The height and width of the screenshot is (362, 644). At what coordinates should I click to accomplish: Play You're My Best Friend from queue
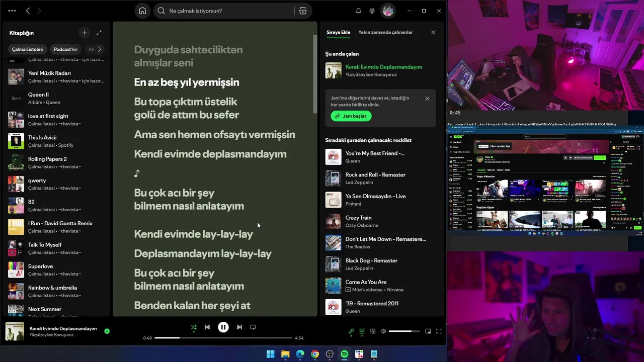(x=380, y=157)
